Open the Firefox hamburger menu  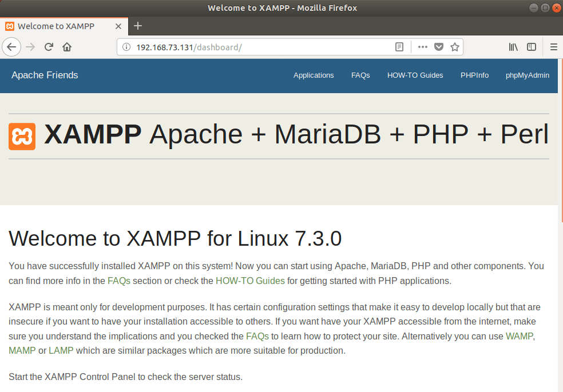pyautogui.click(x=554, y=47)
